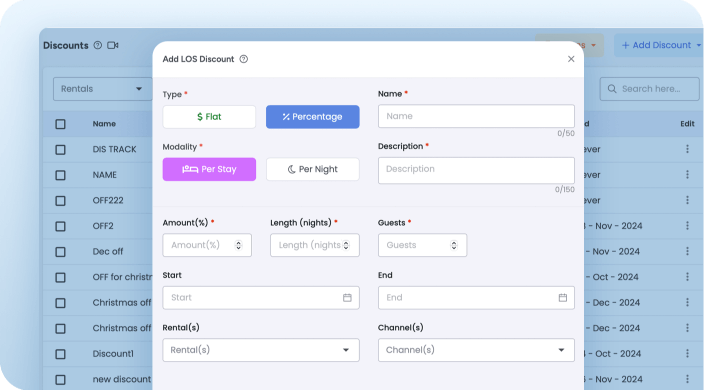Open the three-dot menu for Discount1 row

(687, 354)
